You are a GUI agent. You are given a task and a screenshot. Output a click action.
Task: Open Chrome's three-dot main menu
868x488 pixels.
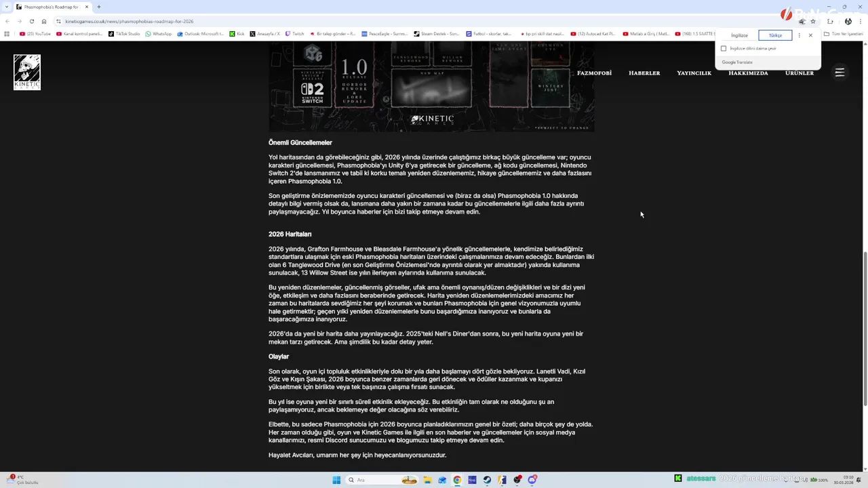coord(860,21)
